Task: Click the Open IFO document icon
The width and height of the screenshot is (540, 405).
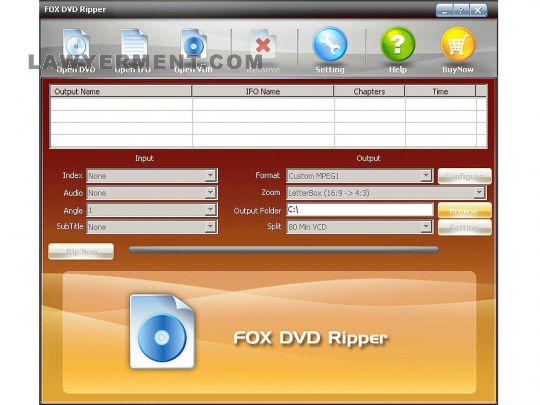Action: tap(134, 44)
